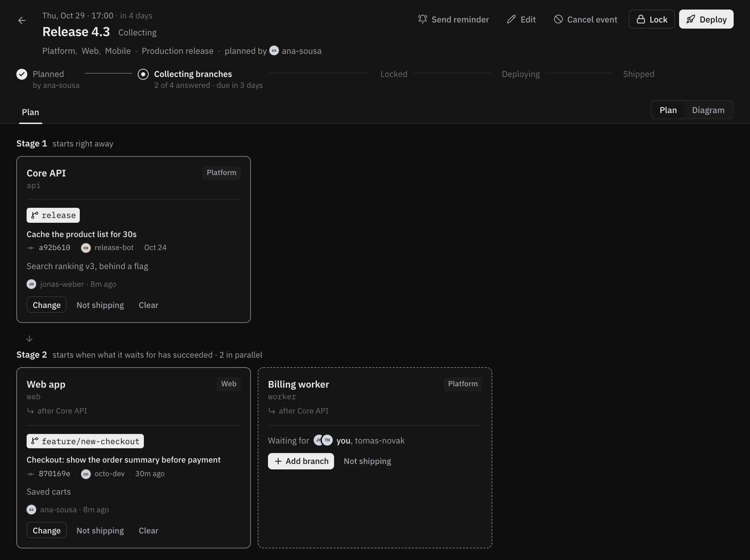750x560 pixels.
Task: Mark Core API as Not shipping
Action: pyautogui.click(x=100, y=305)
